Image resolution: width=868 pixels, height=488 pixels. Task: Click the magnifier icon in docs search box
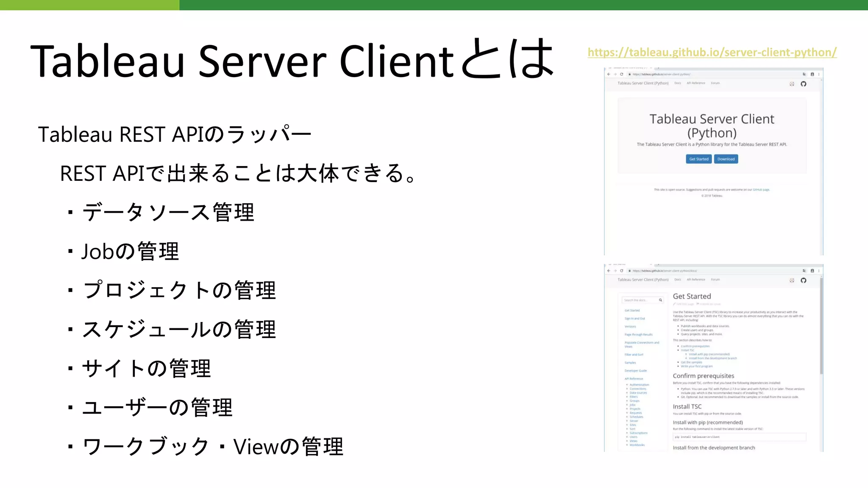660,300
